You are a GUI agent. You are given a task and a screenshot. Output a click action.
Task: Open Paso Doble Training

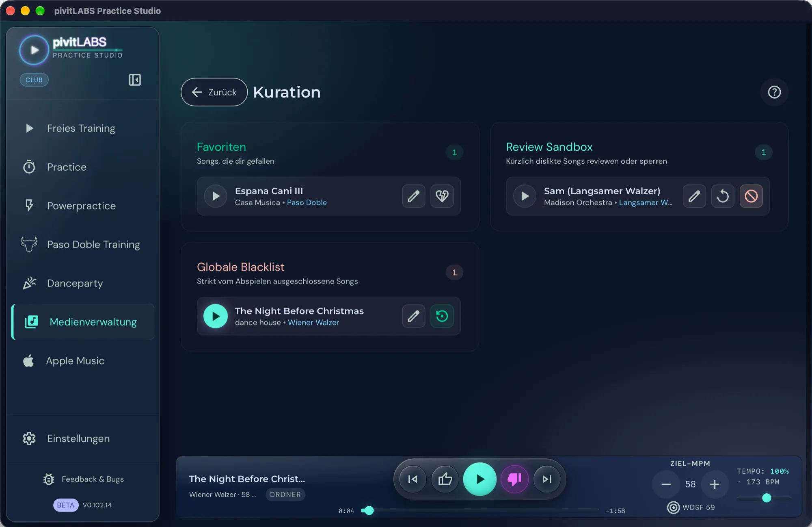click(83, 245)
